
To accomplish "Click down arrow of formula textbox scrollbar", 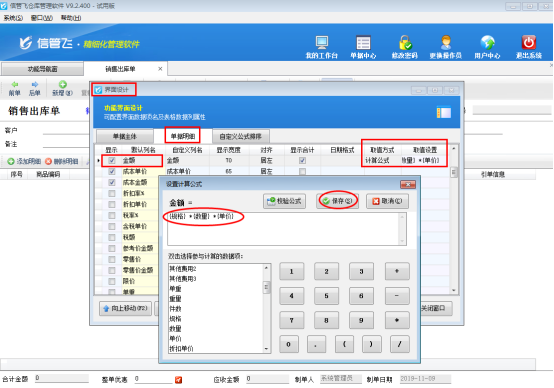I will coord(402,241).
